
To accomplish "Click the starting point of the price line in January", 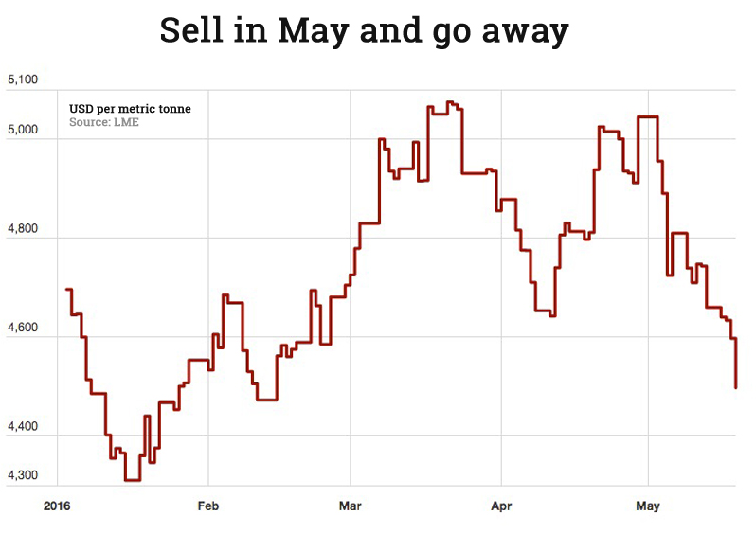I will click(66, 289).
